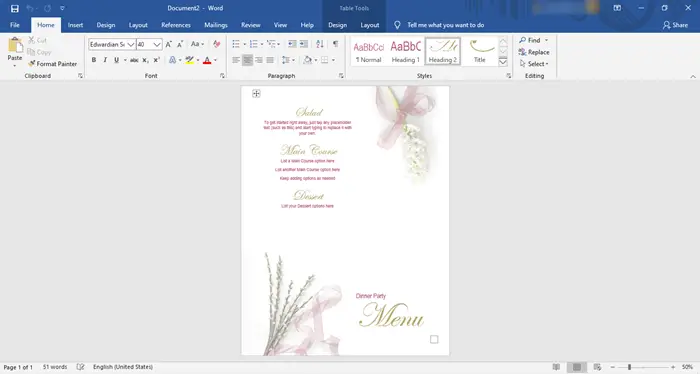Open Select dropdown in Editing group

coord(534,64)
